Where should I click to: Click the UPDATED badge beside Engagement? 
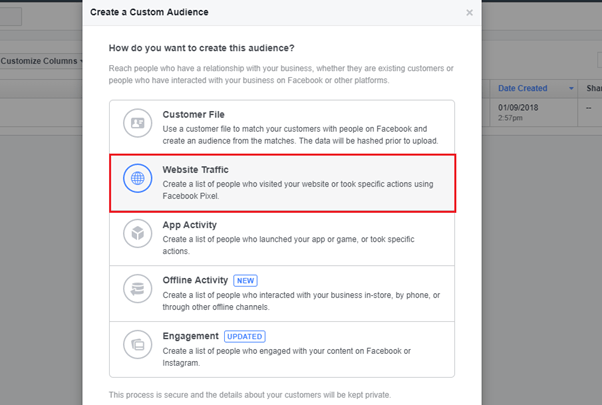coord(245,336)
